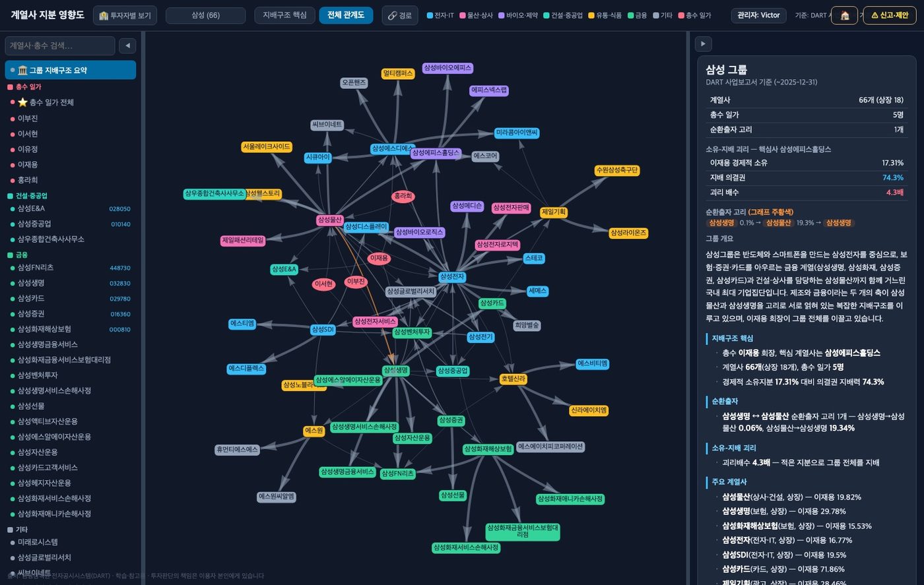Viewport: 924px width, 585px height.
Task: Click the 제일기획 node in the graph
Action: point(553,212)
